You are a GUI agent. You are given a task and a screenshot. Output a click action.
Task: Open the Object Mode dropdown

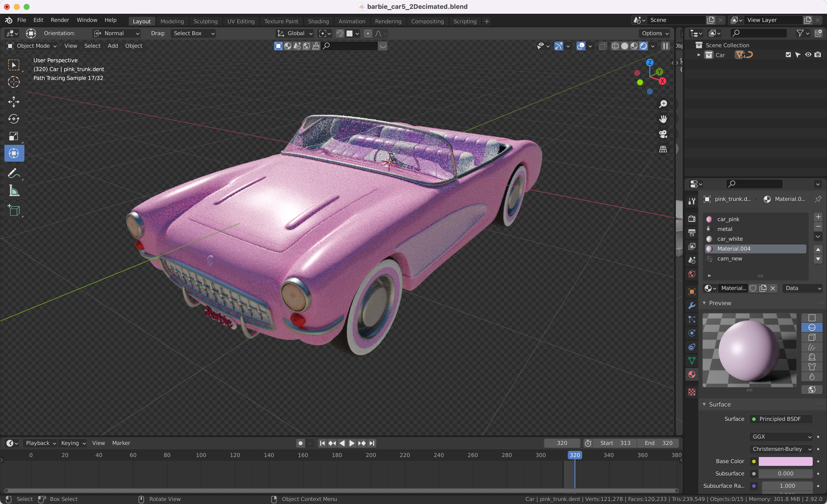pos(32,46)
